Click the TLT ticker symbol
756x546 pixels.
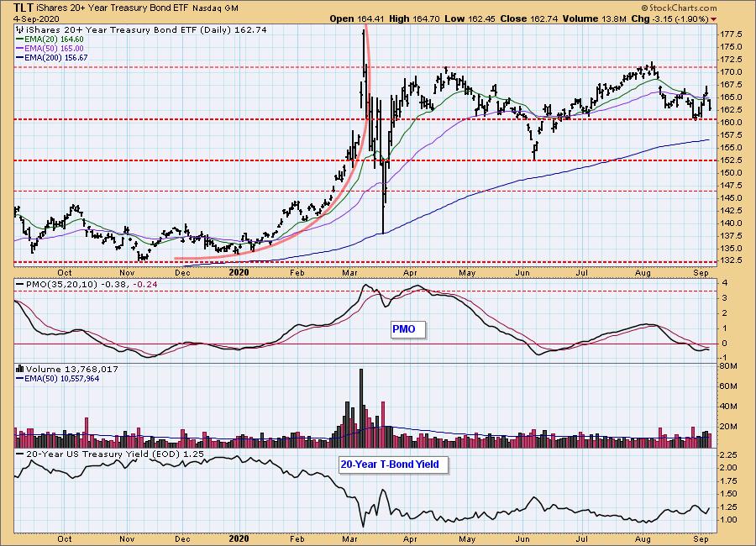pyautogui.click(x=23, y=8)
